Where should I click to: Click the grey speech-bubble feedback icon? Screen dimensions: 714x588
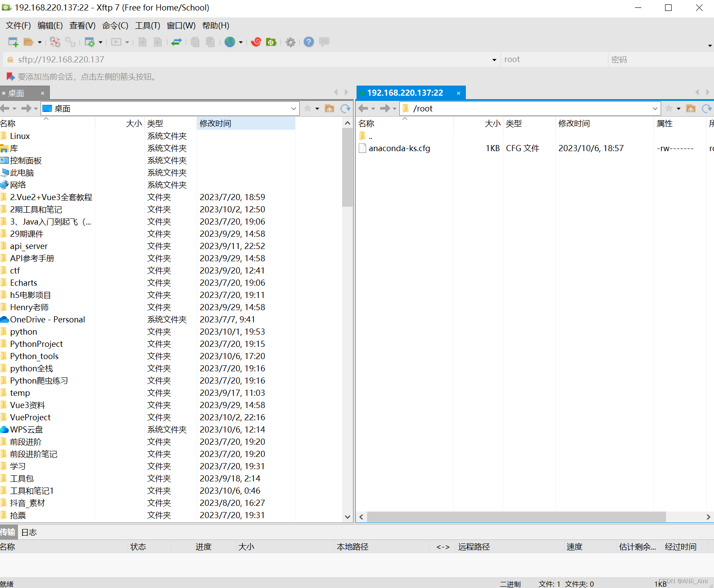(x=324, y=42)
